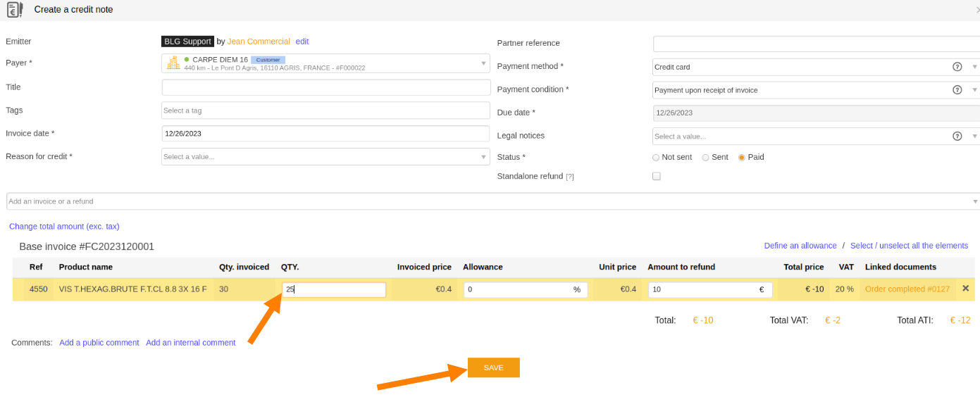
Task: Open the Add an invoice or refund dropdown
Action: click(x=493, y=201)
